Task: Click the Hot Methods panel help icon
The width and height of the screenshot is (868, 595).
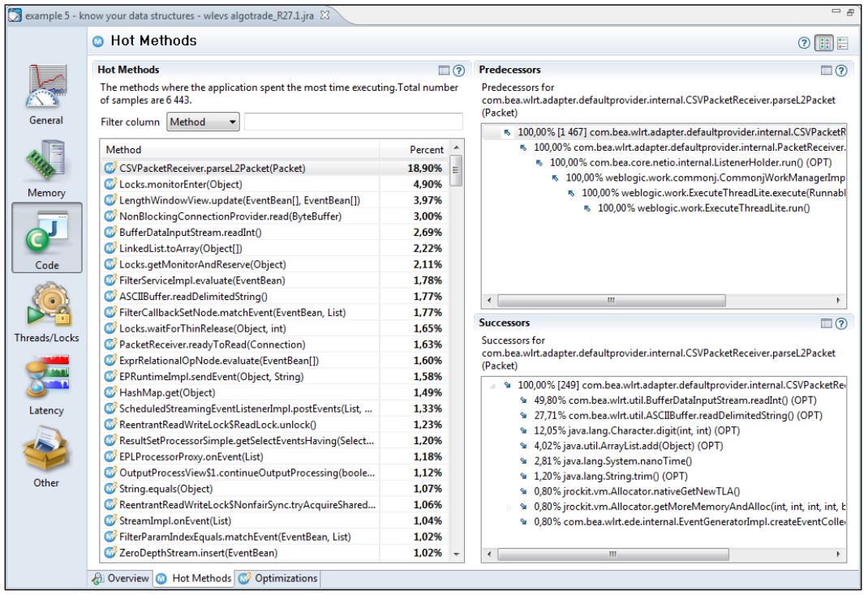Action: [459, 71]
